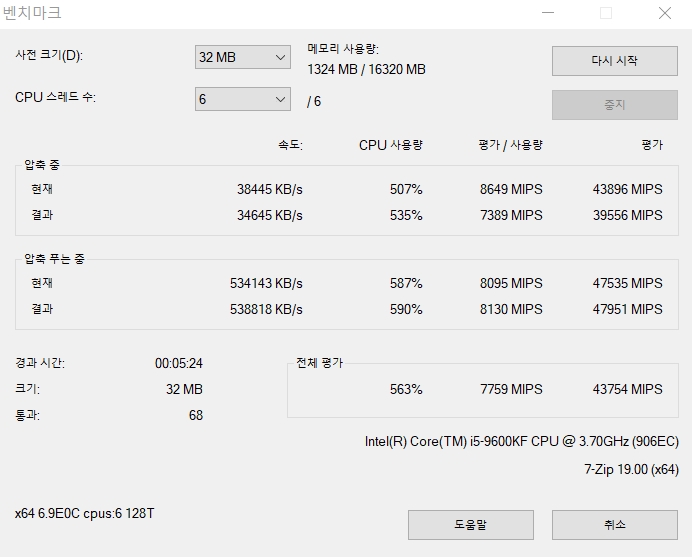Open the dictionary size dropdown showing 32 MB

[243, 57]
